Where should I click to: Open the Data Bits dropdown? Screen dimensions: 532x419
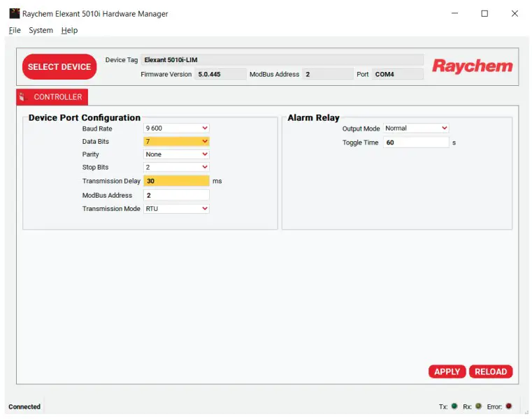176,142
